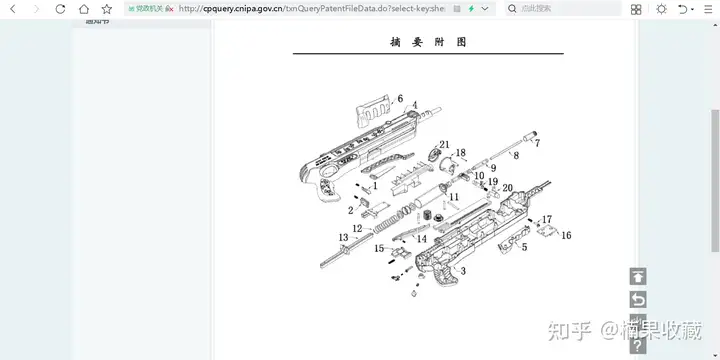
Task: Expand the address bar dropdown chevron
Action: point(485,9)
